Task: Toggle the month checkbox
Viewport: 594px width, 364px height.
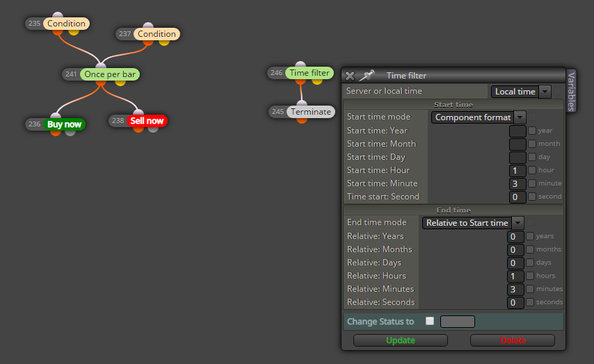Action: 532,144
